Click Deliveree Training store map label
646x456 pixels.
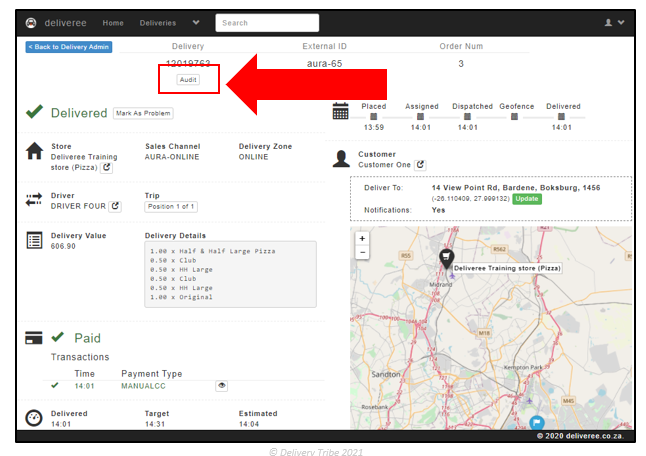pos(507,268)
